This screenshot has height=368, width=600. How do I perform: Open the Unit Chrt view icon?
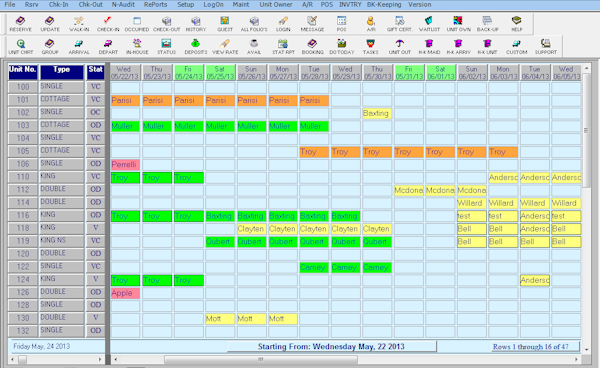(x=21, y=47)
